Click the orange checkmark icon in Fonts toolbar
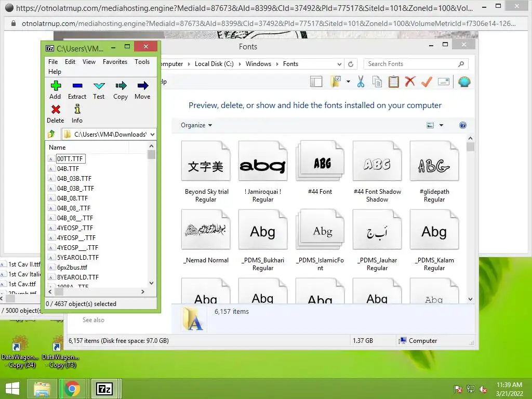 coord(427,82)
